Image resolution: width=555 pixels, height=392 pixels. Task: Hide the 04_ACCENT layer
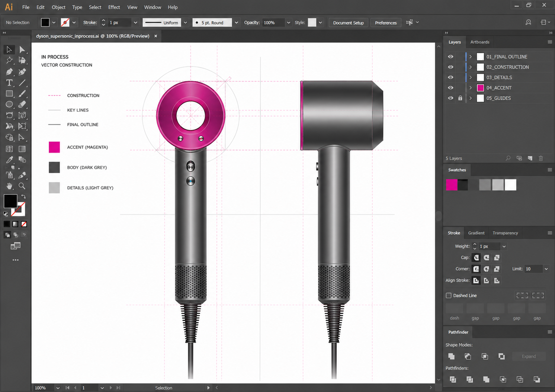(450, 88)
